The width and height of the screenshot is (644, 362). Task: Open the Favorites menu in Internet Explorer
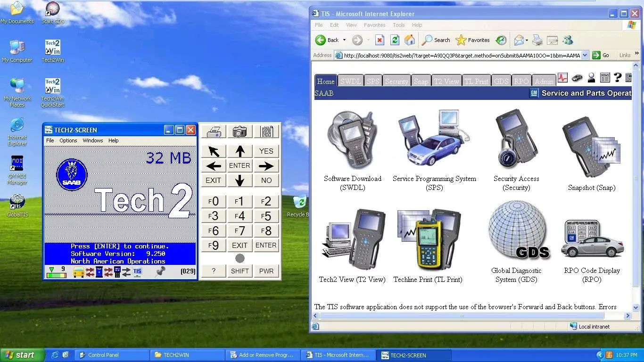click(x=375, y=25)
